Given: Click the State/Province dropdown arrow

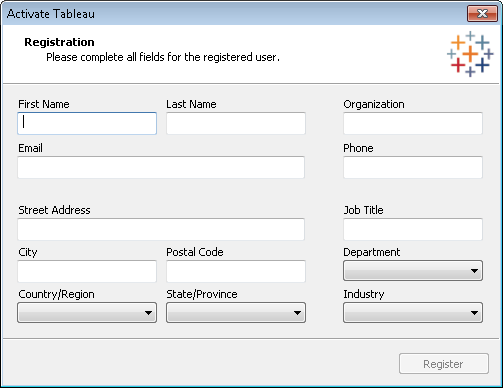Looking at the screenshot, I should (x=297, y=313).
